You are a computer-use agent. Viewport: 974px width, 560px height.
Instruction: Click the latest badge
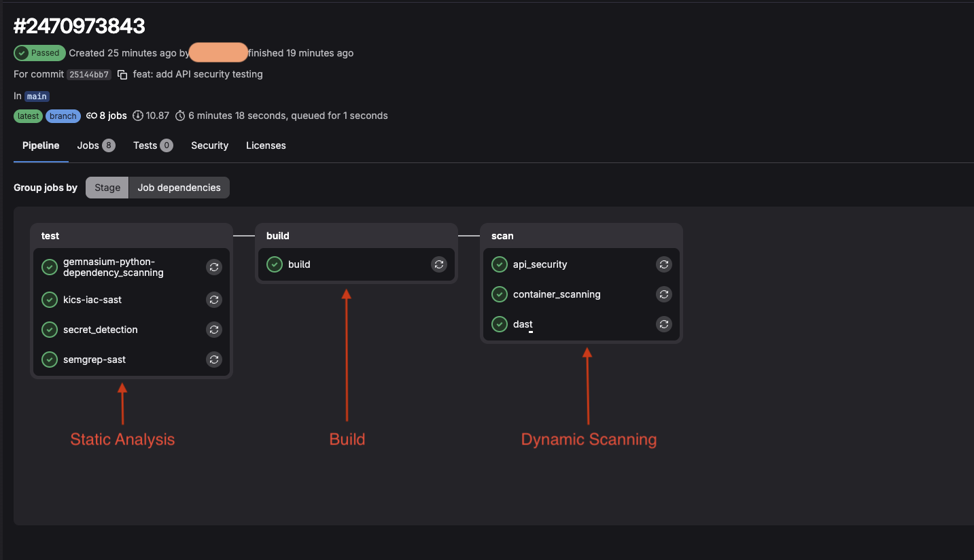coord(28,116)
